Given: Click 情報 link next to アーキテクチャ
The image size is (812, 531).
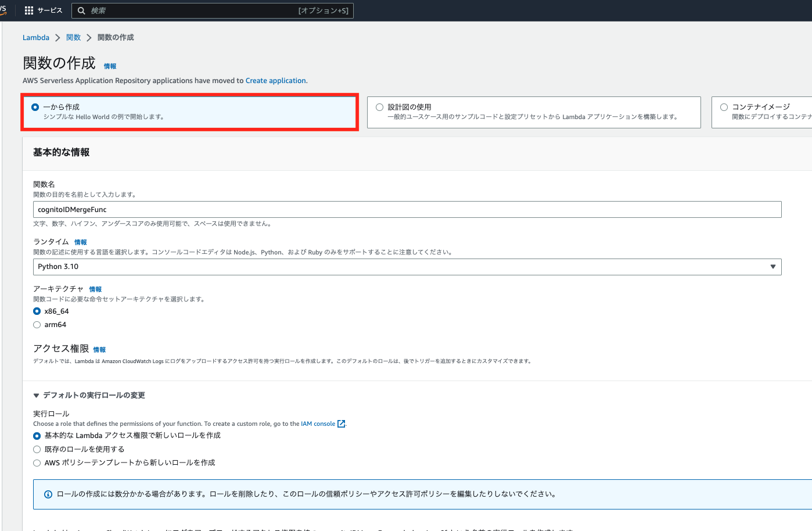Looking at the screenshot, I should 95,289.
